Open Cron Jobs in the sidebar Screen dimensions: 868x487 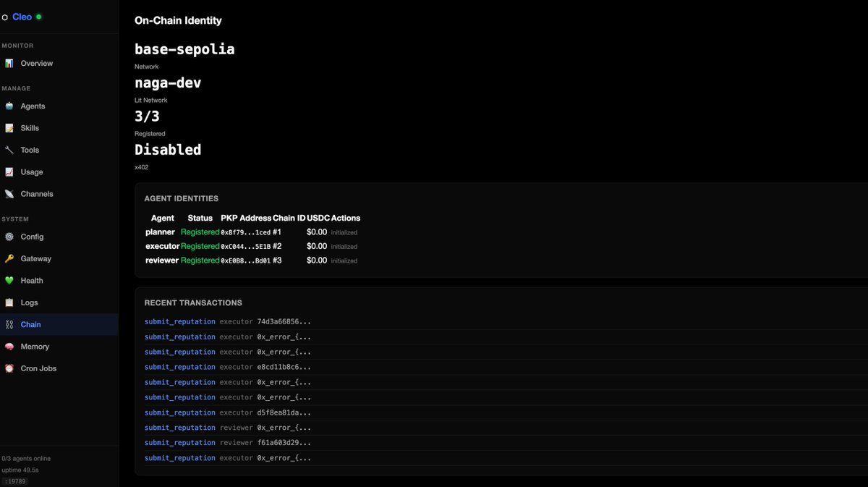click(59, 368)
